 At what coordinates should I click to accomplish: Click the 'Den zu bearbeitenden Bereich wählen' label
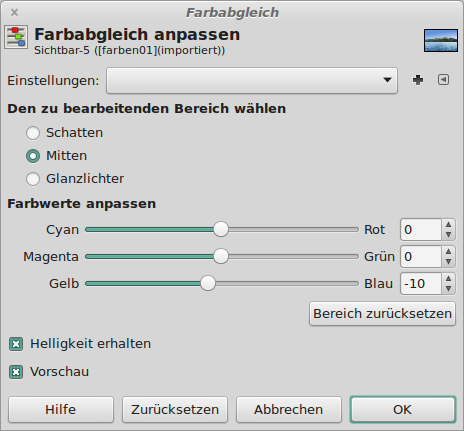click(147, 109)
